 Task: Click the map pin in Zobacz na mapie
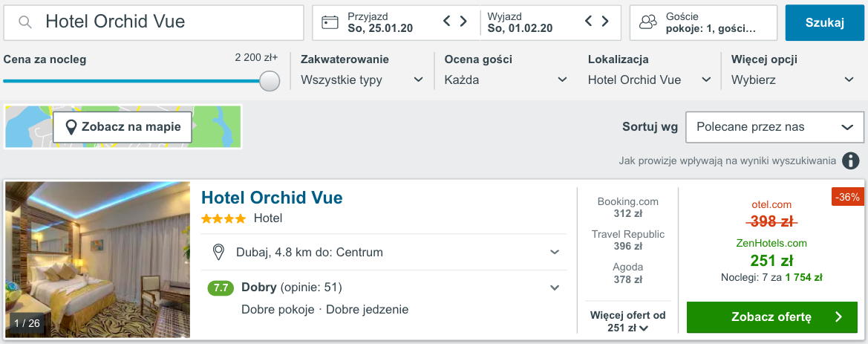coord(72,127)
